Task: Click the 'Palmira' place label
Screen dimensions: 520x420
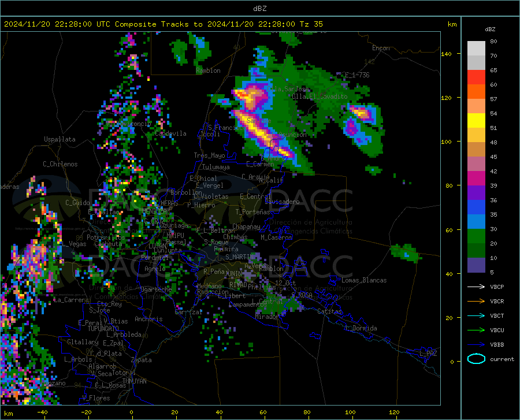Action: 226,249
